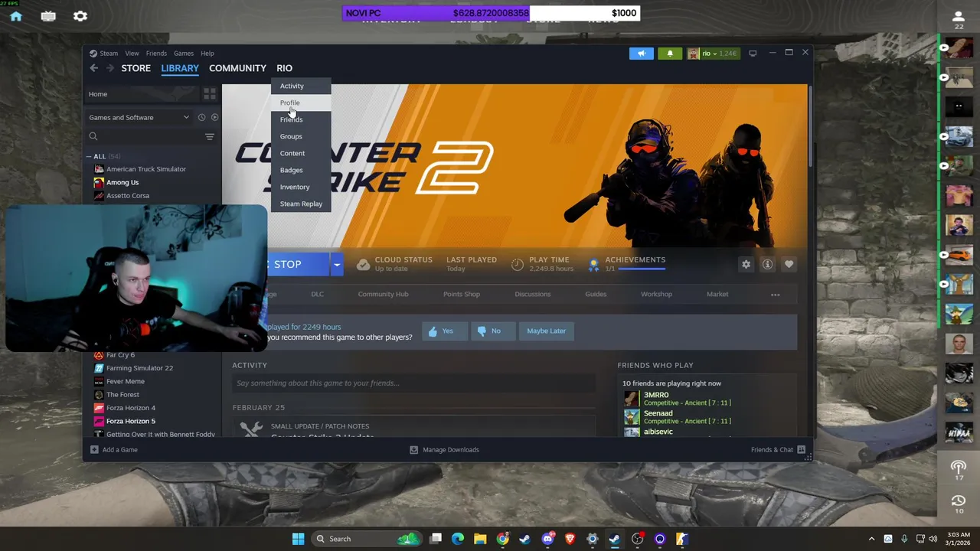Click the Add a Game plus icon
The height and width of the screenshot is (551, 980).
point(94,449)
